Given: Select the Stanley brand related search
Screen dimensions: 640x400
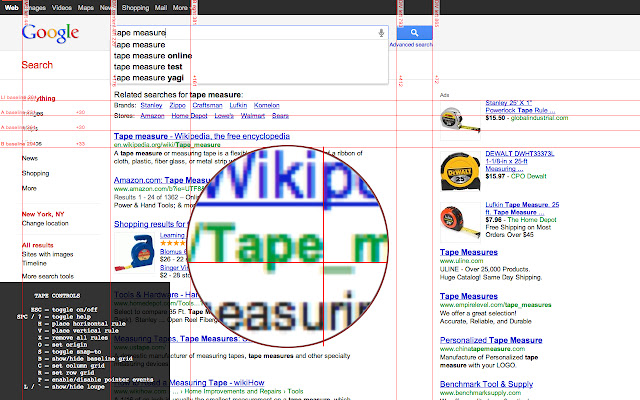Looking at the screenshot, I should pyautogui.click(x=152, y=104).
